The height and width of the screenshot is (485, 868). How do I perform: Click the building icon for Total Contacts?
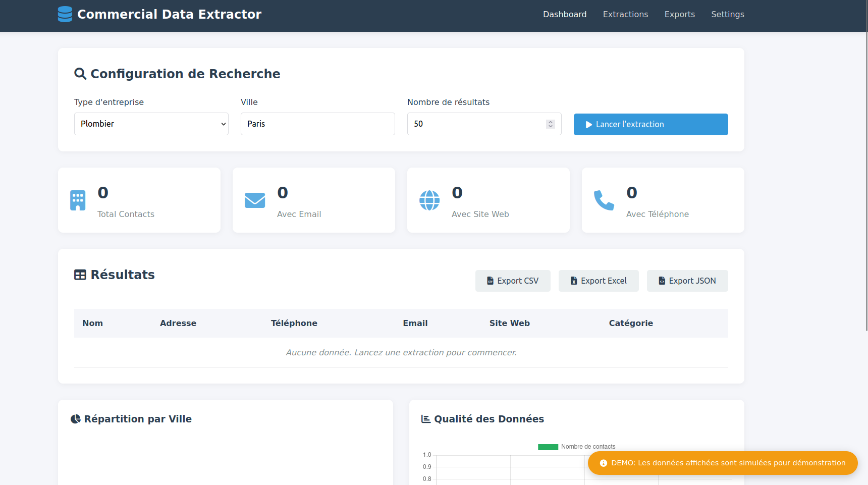pos(78,200)
